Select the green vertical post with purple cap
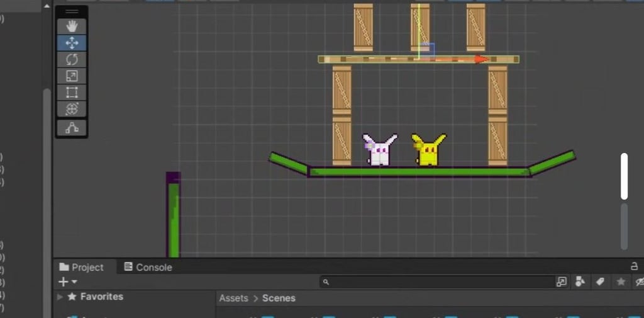The width and height of the screenshot is (644, 318). [174, 215]
